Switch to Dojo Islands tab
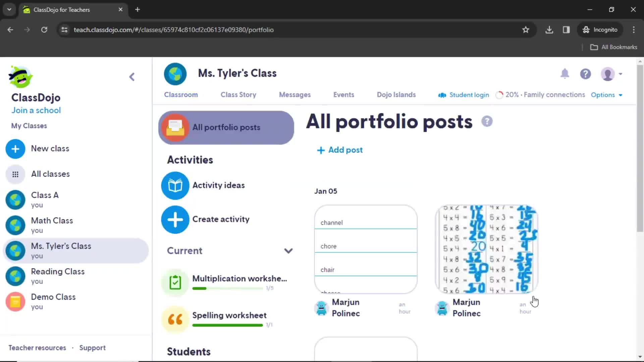644x362 pixels. [x=396, y=94]
